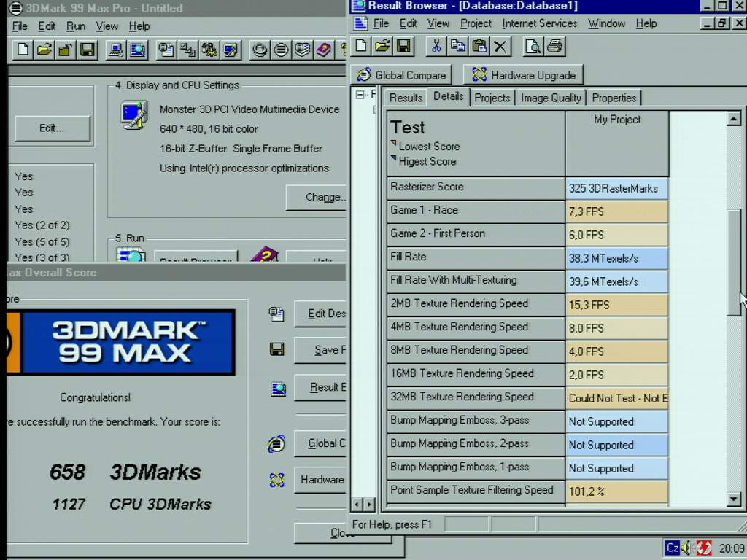The image size is (747, 560).
Task: Click Open folder icon in 3DMark toolbar
Action: click(44, 50)
